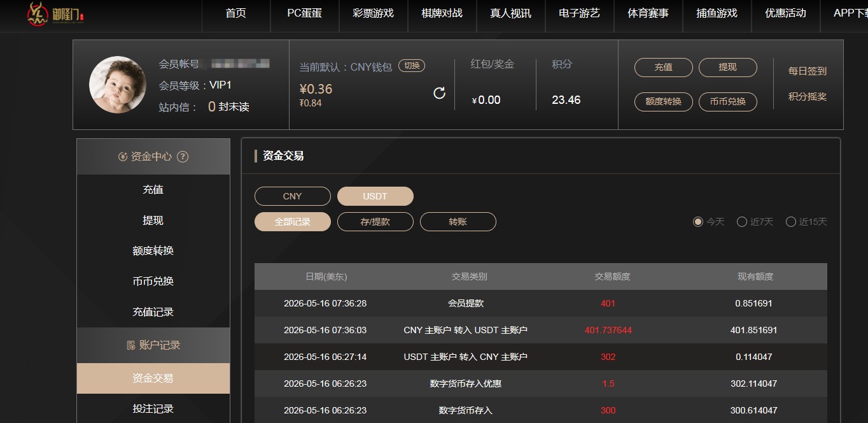This screenshot has width=868, height=423.
Task: Click the red amount 401.737644
Action: click(608, 330)
